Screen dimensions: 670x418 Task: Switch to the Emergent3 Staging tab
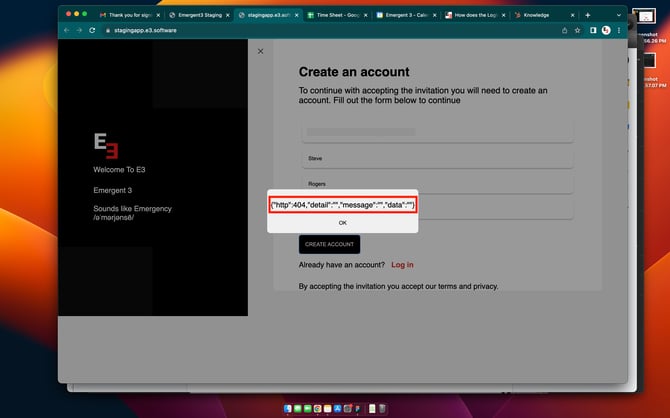[196, 15]
